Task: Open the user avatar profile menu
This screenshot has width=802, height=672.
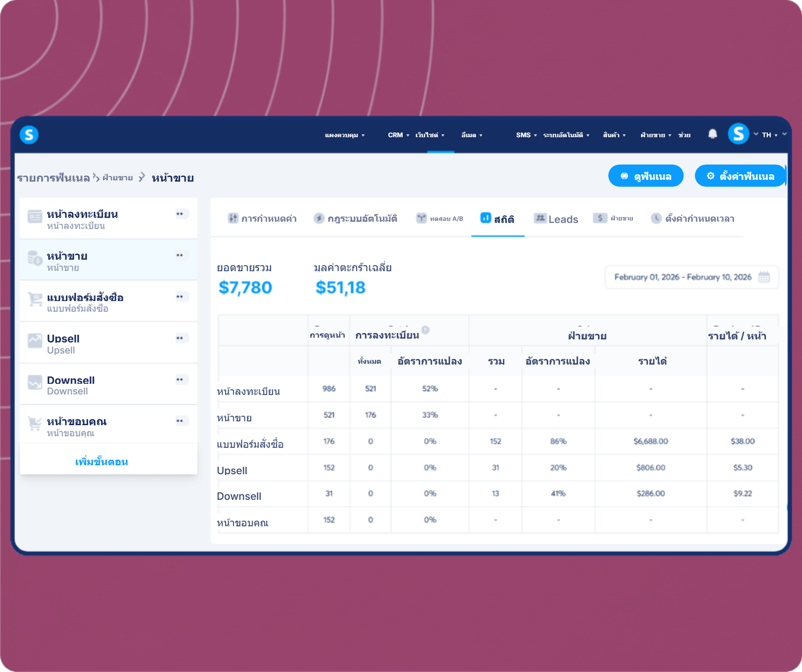Action: click(x=738, y=134)
